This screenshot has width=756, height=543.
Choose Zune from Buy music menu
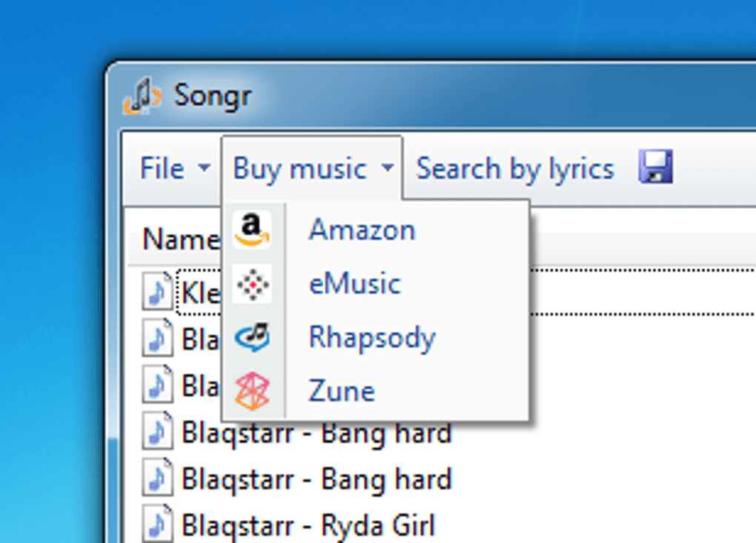(376, 390)
